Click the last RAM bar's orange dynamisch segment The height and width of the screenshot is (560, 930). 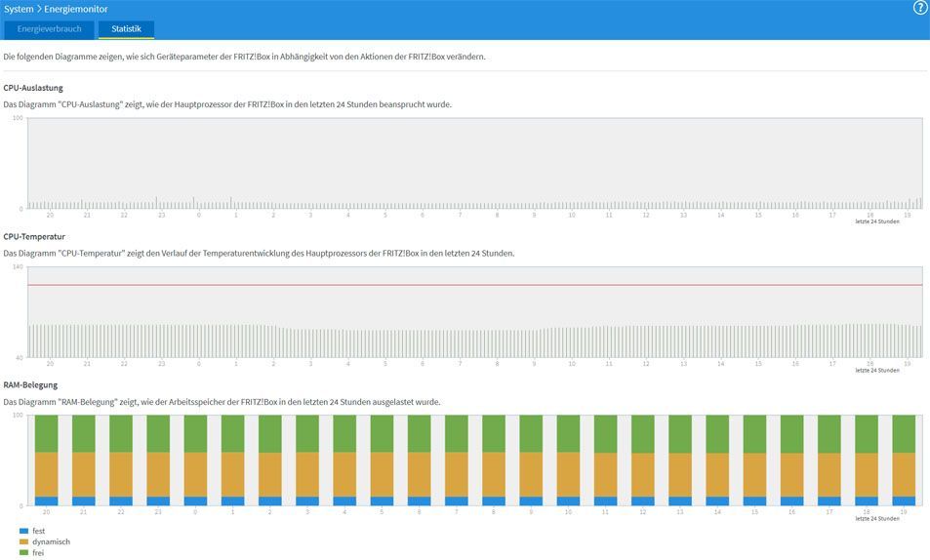pos(904,475)
